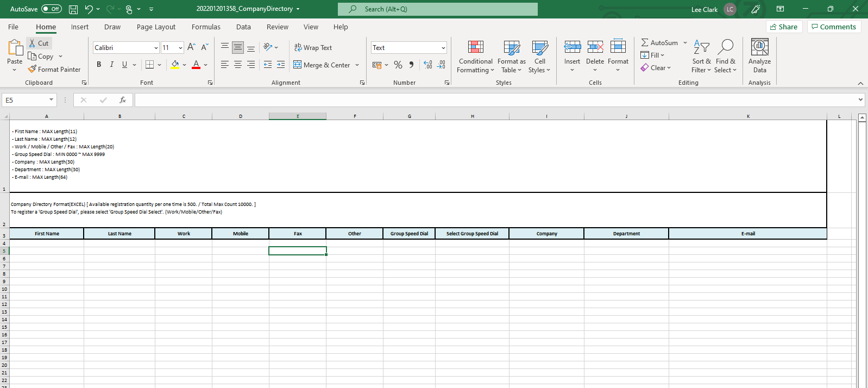
Task: Toggle AutoSave switch
Action: [52, 9]
